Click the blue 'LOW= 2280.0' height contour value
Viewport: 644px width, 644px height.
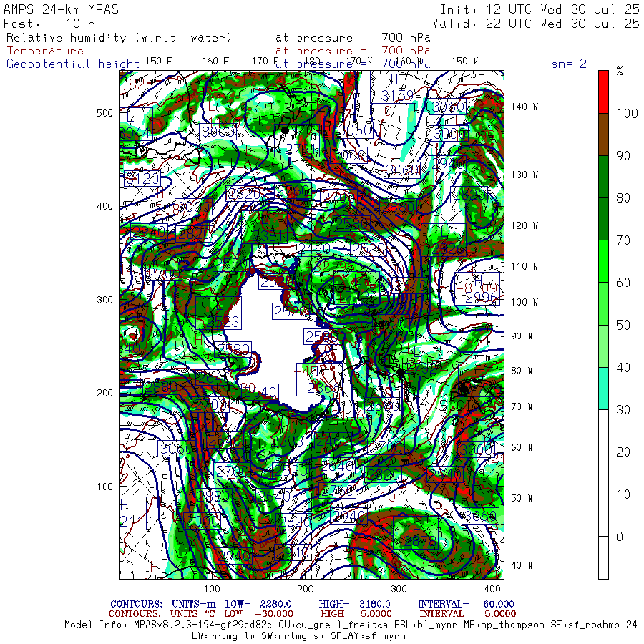pyautogui.click(x=258, y=604)
